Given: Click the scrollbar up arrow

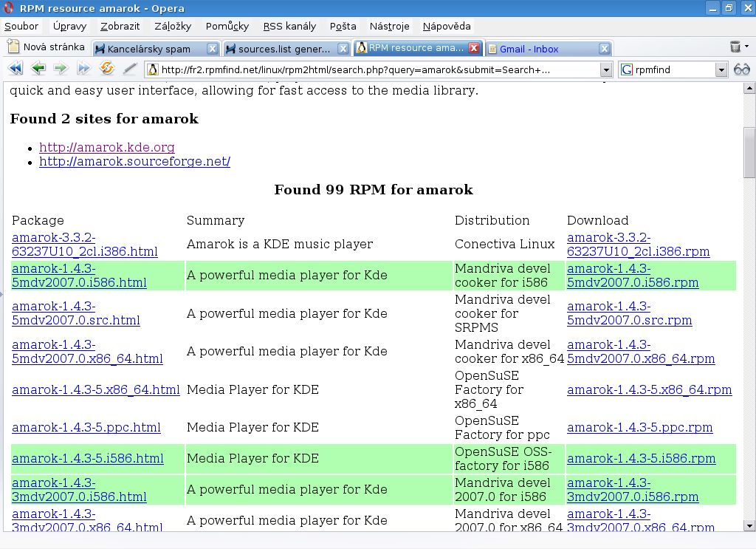Looking at the screenshot, I should pyautogui.click(x=749, y=88).
